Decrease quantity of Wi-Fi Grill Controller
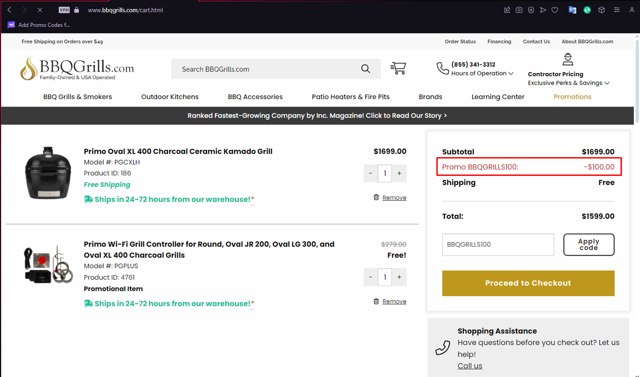The height and width of the screenshot is (377, 640). [x=371, y=277]
